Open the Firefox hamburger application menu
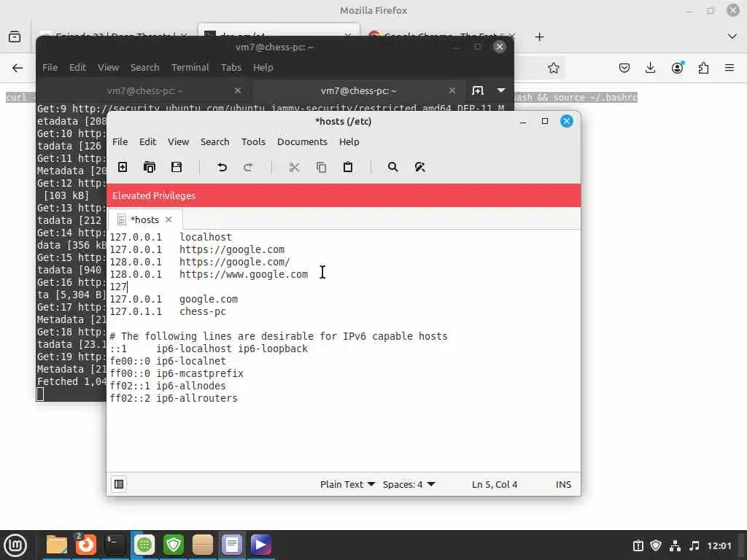Image resolution: width=747 pixels, height=560 pixels. (x=729, y=68)
